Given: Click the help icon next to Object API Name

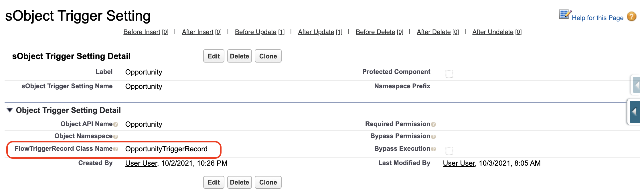Looking at the screenshot, I should (x=116, y=124).
